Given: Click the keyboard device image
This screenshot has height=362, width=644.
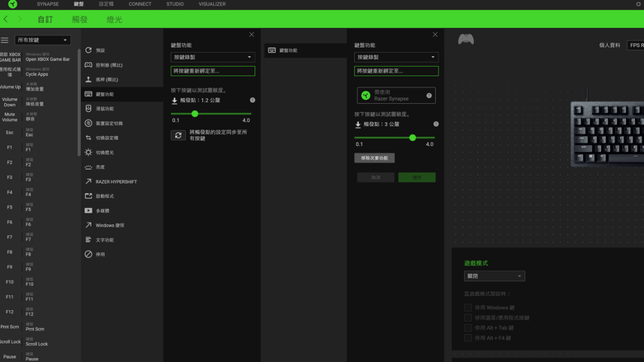Looking at the screenshot, I should click(607, 134).
